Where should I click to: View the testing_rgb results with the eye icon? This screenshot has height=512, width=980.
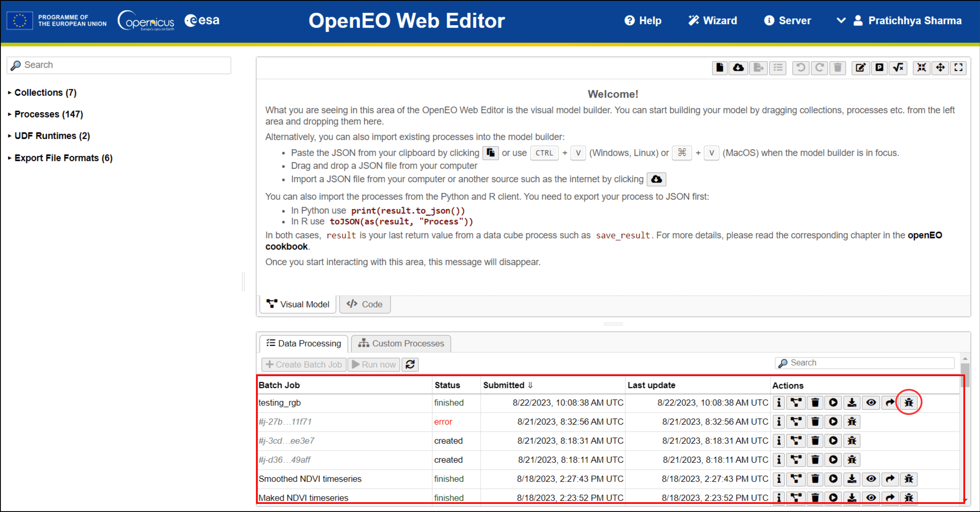871,402
